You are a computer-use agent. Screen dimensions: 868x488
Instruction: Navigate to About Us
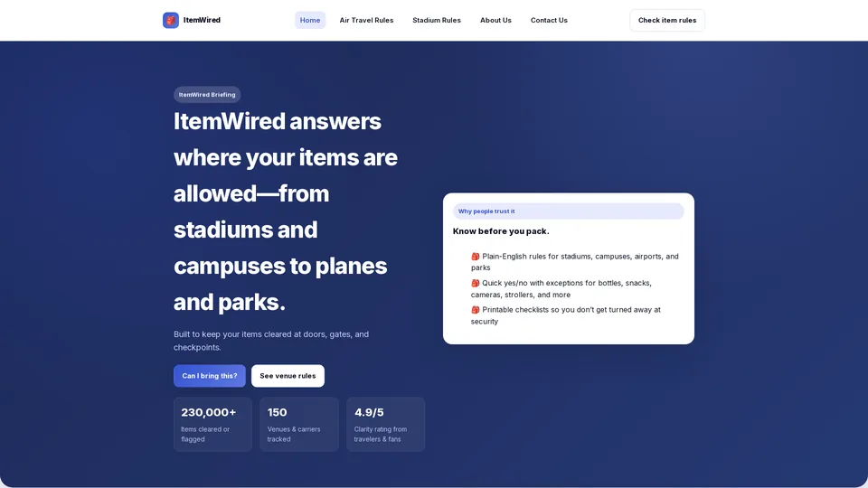(x=495, y=20)
